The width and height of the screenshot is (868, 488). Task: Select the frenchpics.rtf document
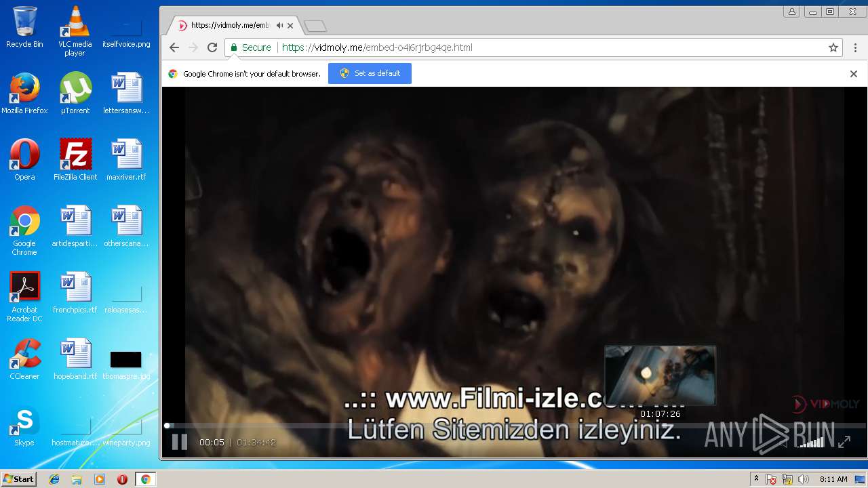pyautogui.click(x=75, y=293)
